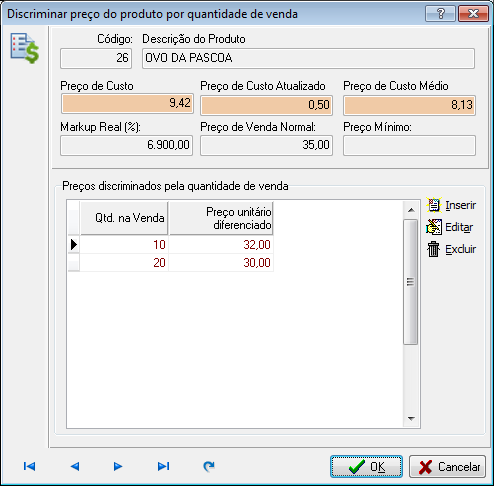This screenshot has height=486, width=494.
Task: Click the Excluir trash can icon
Action: [x=434, y=249]
